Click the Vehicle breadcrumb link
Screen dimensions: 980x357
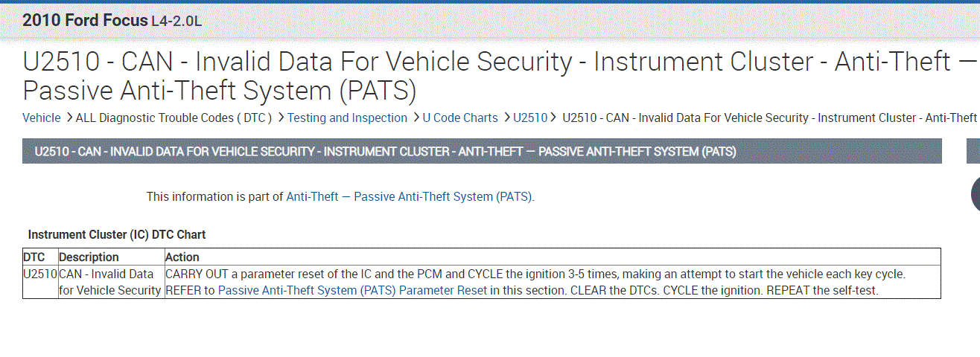[x=42, y=118]
